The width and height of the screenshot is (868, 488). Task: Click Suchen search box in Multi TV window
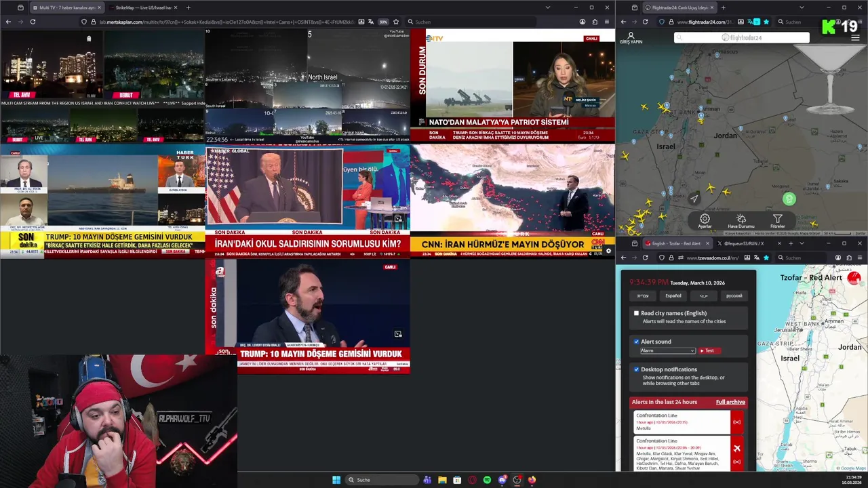pyautogui.click(x=471, y=22)
